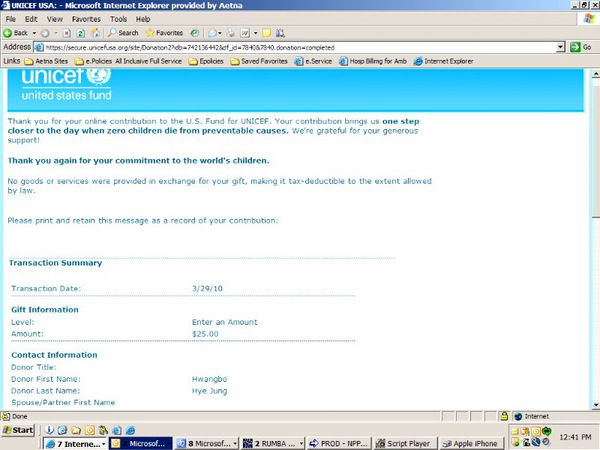Click the yellow Discuss note icon
The image size is (600, 450).
point(267,33)
